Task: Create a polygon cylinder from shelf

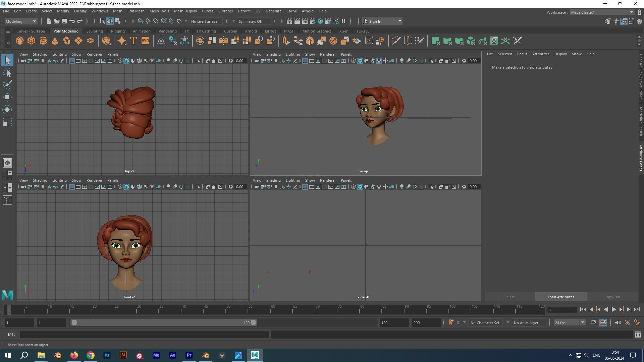Action: tap(43, 41)
